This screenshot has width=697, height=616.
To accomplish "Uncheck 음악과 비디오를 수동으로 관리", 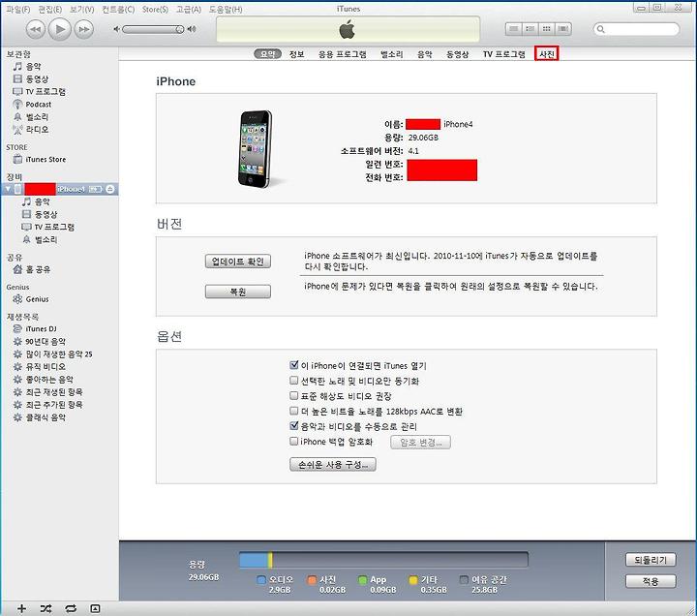I will click(x=294, y=425).
